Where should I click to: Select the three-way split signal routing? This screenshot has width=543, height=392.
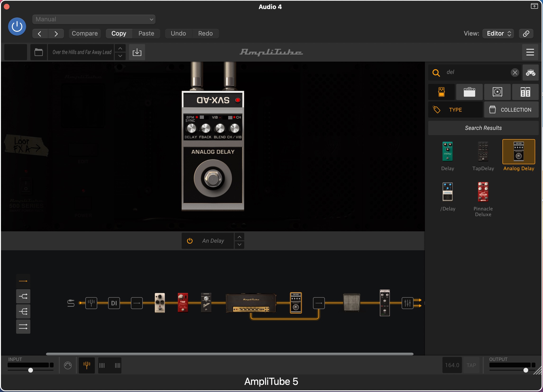click(23, 311)
